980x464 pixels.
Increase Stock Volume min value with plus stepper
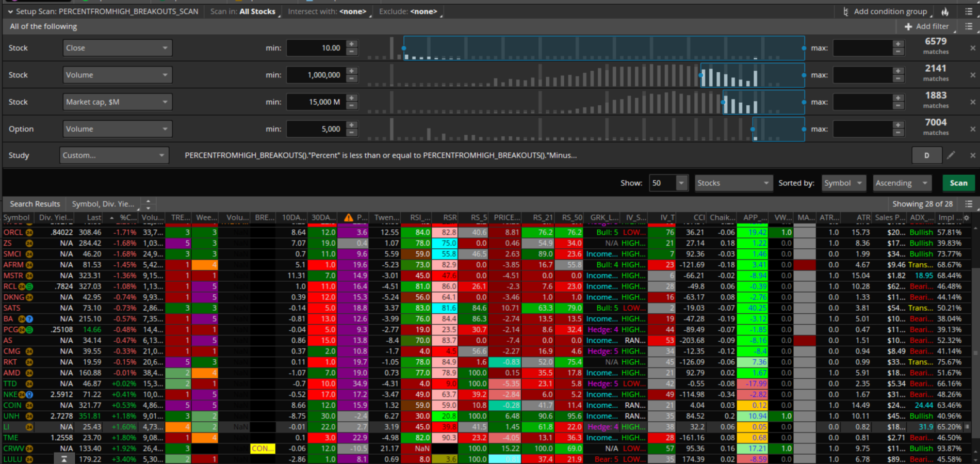pos(352,71)
